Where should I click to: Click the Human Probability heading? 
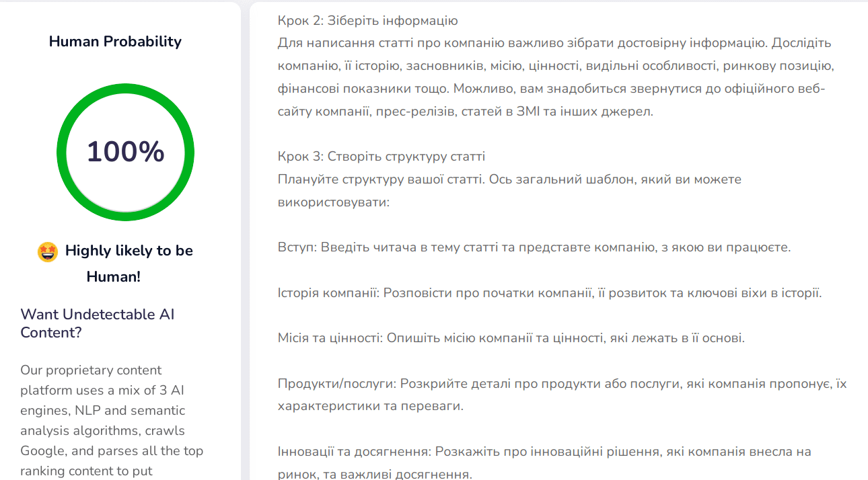click(x=115, y=42)
